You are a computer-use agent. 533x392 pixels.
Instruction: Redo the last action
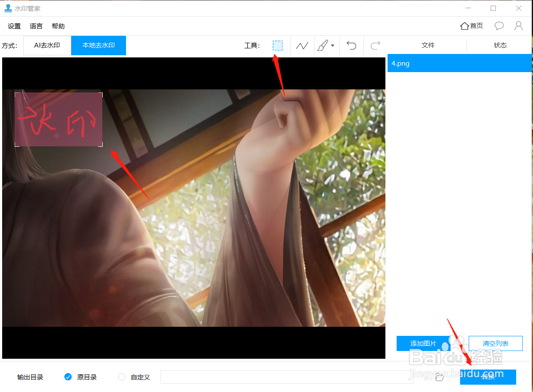click(x=375, y=45)
